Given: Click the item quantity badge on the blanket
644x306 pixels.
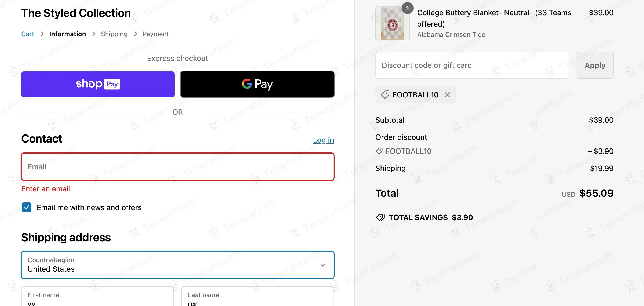Looking at the screenshot, I should (x=407, y=8).
